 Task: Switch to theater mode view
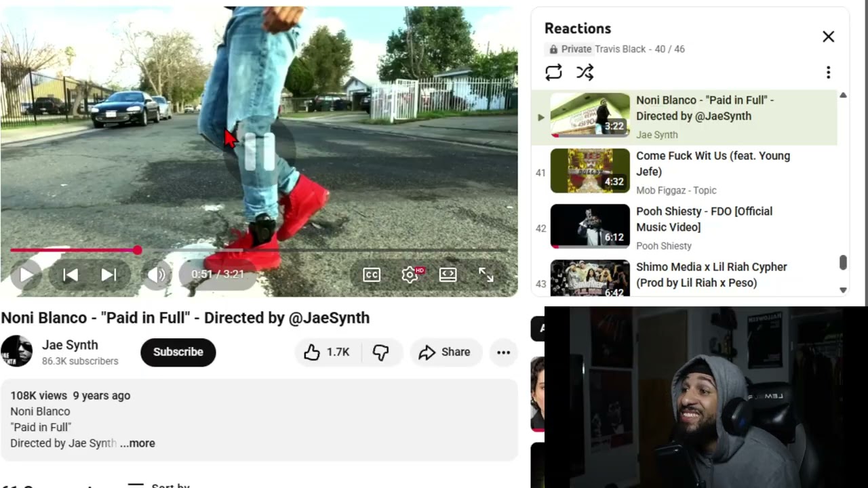[448, 274]
